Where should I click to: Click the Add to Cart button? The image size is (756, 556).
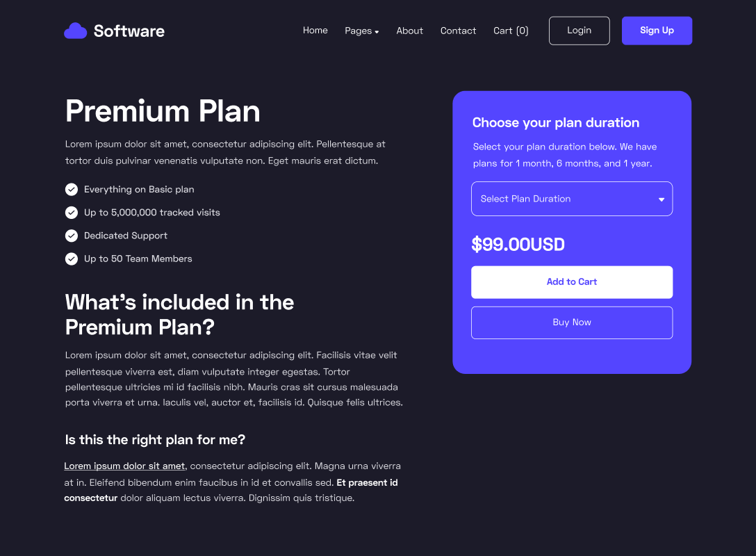(x=572, y=282)
